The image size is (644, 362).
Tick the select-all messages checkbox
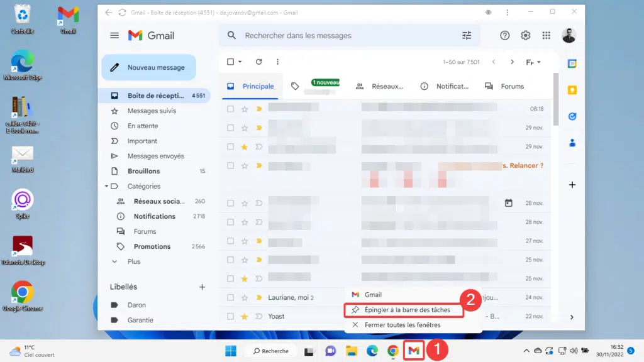230,62
